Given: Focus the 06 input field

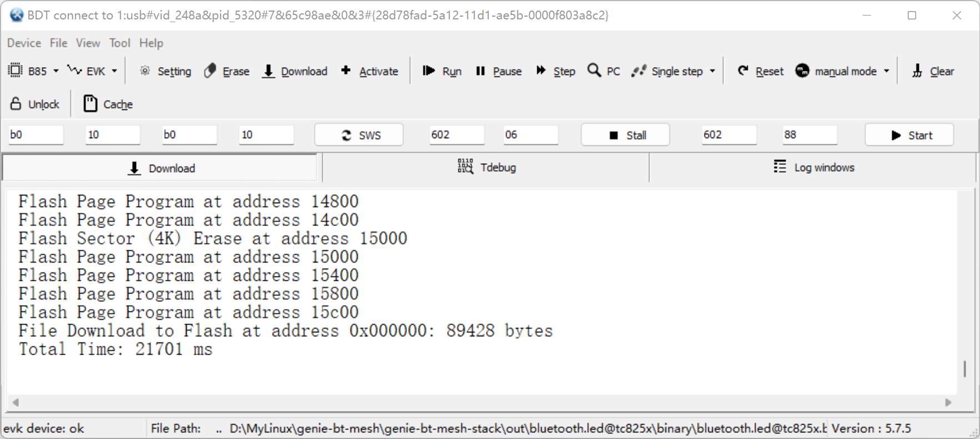Looking at the screenshot, I should coord(531,135).
